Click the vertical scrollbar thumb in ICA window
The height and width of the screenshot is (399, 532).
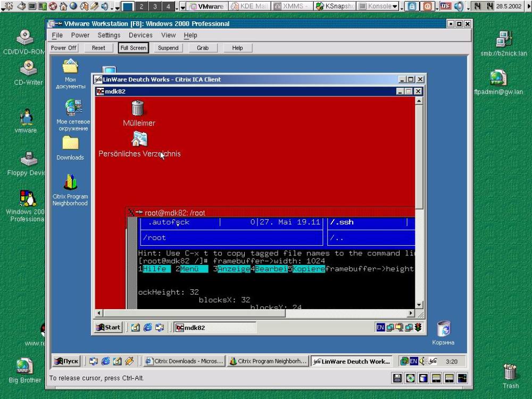[x=419, y=157]
